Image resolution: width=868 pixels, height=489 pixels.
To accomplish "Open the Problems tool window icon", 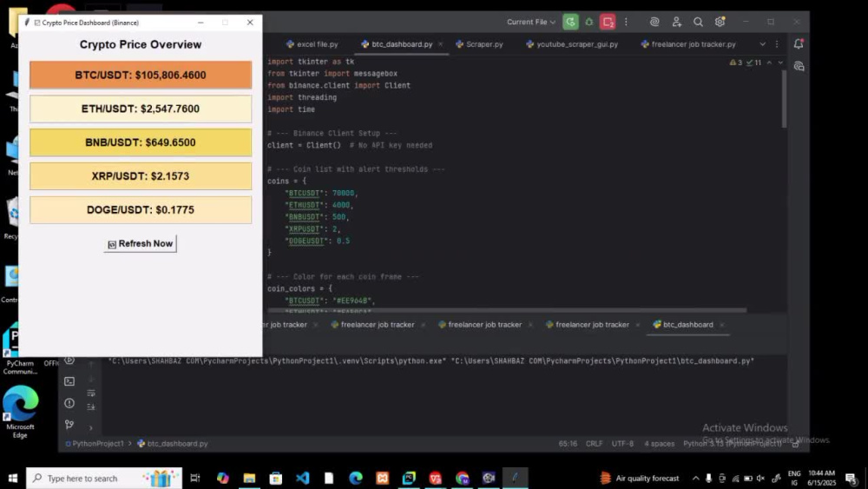I will 69,403.
